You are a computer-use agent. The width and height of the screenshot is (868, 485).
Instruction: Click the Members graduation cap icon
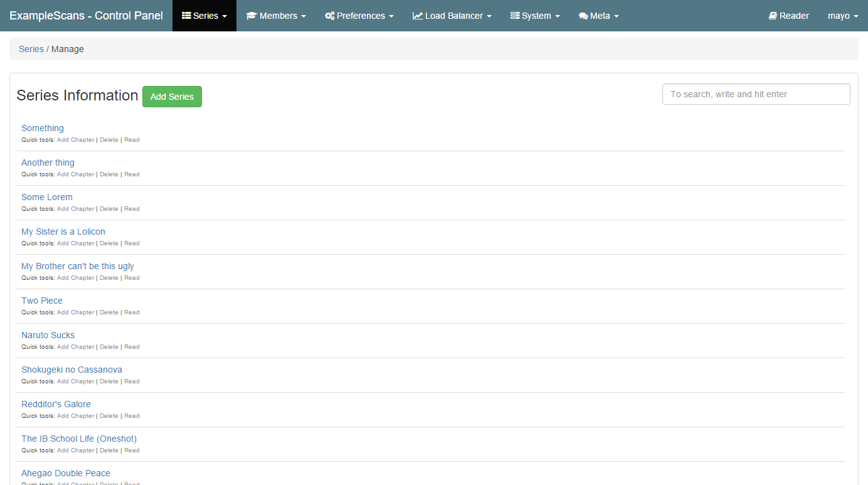point(251,16)
